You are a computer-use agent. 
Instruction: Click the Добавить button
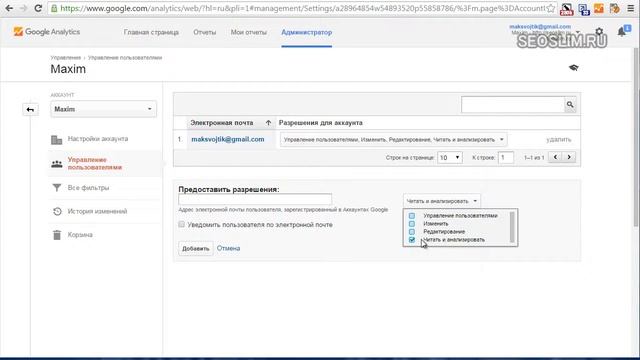(x=196, y=248)
